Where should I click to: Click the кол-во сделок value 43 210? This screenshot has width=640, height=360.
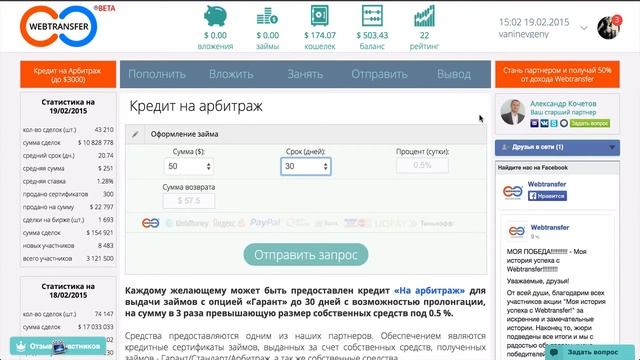pos(104,129)
